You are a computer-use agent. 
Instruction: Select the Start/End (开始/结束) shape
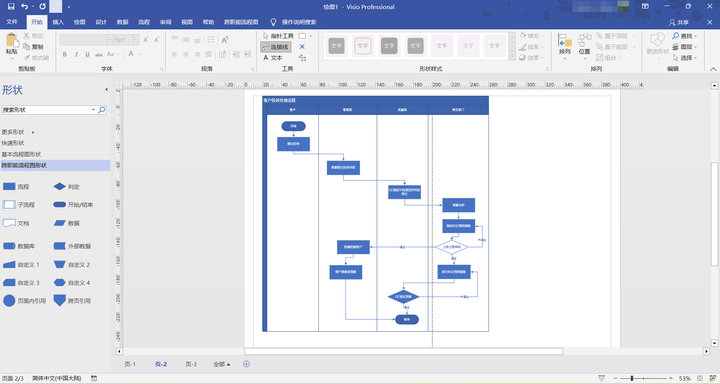point(73,204)
